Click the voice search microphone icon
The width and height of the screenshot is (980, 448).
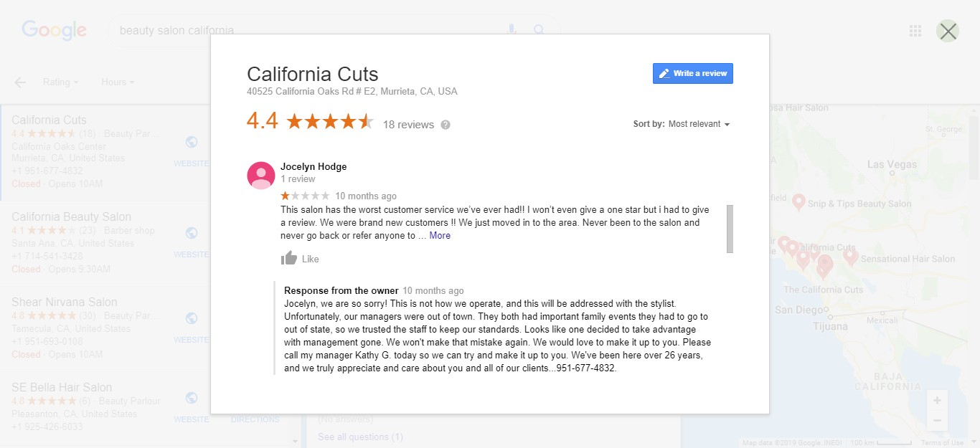pos(511,29)
